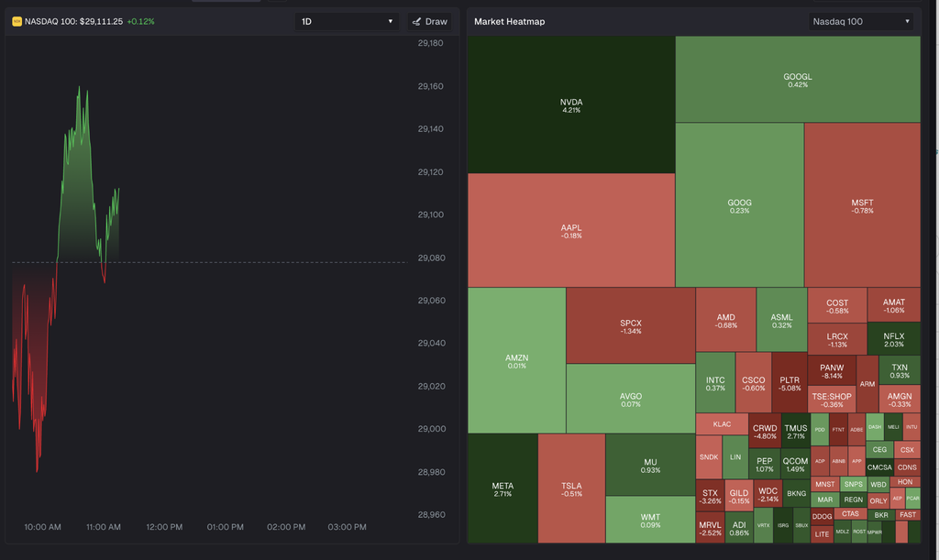Select the SPCX heatmap tile
Viewport: 939px width, 560px height.
pyautogui.click(x=631, y=325)
